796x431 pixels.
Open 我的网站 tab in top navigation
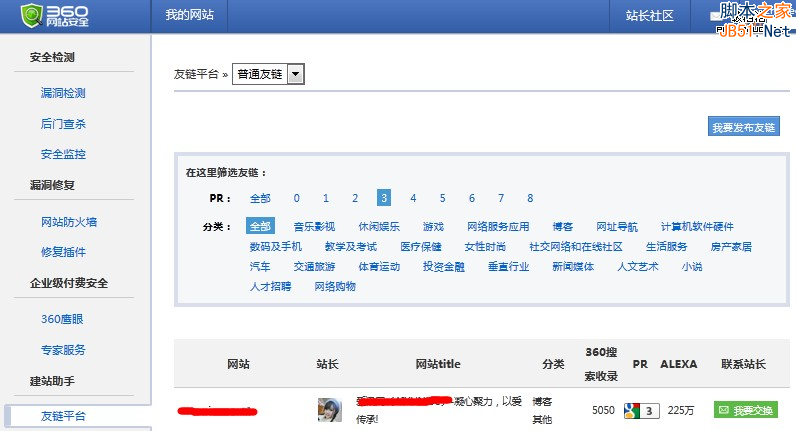[x=190, y=16]
